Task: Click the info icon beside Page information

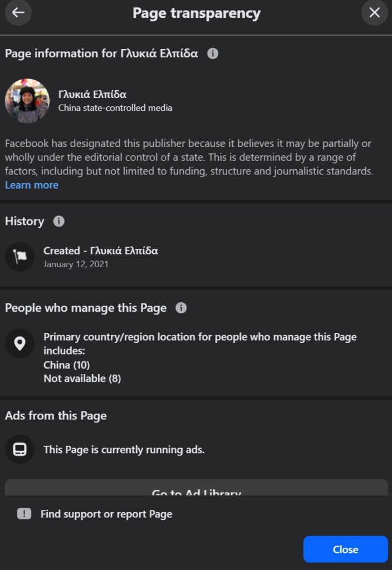Action: point(213,54)
